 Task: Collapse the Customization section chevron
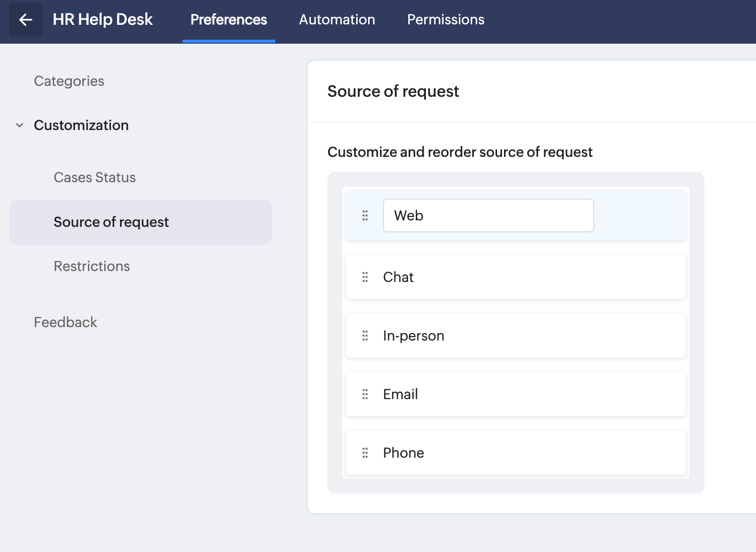(x=20, y=125)
